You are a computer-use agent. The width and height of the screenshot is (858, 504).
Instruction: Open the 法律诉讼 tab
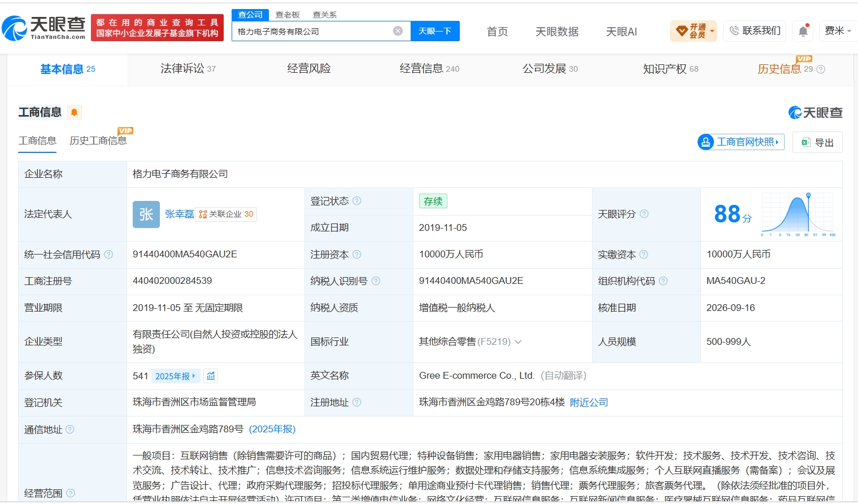pyautogui.click(x=188, y=69)
